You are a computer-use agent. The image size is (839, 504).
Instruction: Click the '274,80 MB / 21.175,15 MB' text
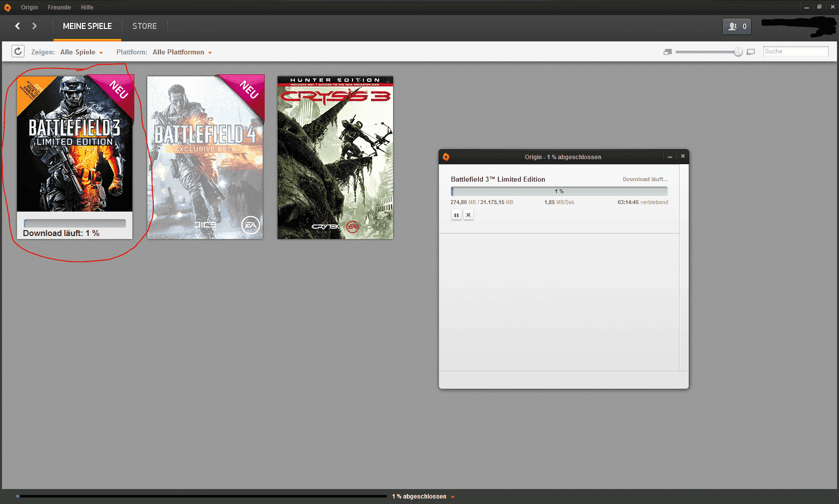[482, 202]
